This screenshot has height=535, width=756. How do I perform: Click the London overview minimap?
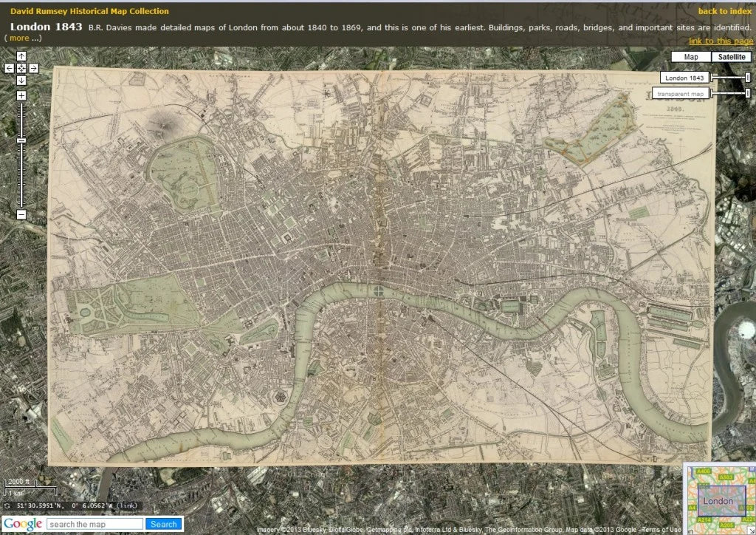click(721, 501)
